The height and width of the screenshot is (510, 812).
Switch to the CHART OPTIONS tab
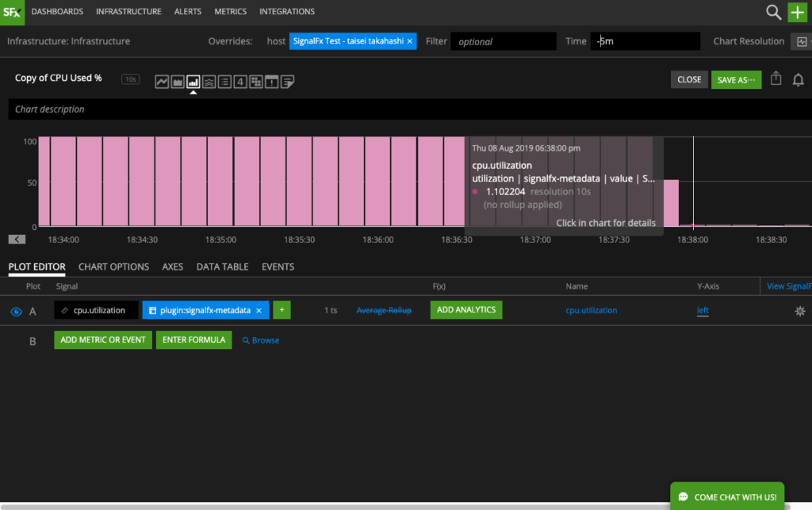coord(113,267)
